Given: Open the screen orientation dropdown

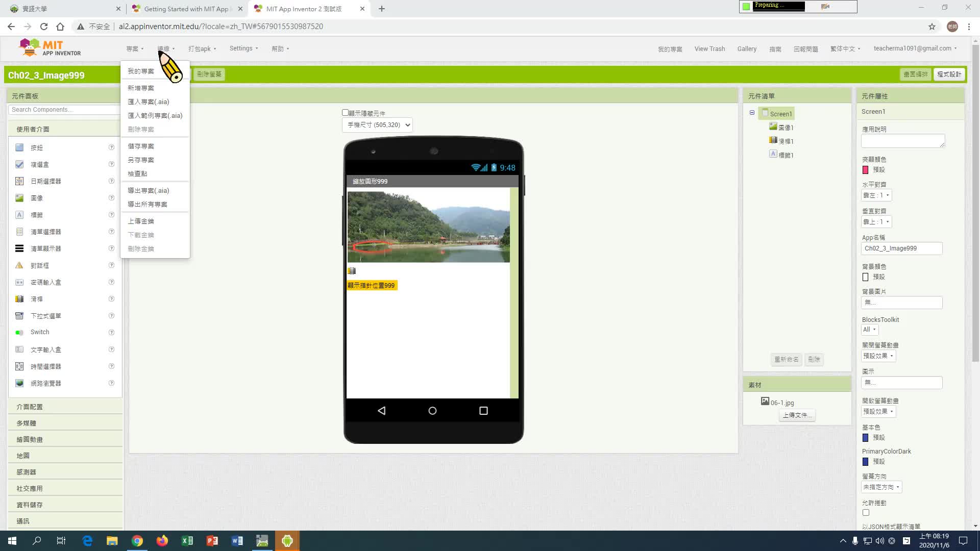Looking at the screenshot, I should 881,487.
